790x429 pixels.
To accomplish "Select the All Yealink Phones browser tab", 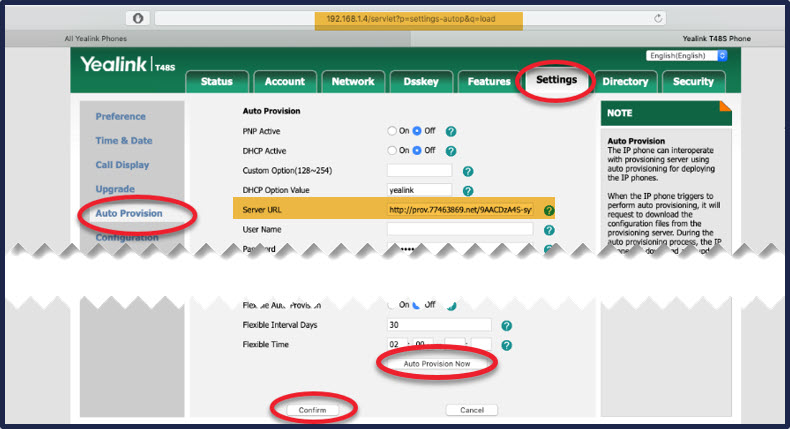I will tap(208, 38).
